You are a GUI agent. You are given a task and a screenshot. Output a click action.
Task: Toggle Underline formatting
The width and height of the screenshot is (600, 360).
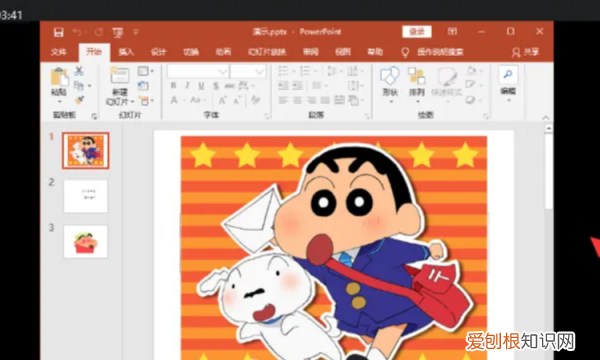(201, 86)
